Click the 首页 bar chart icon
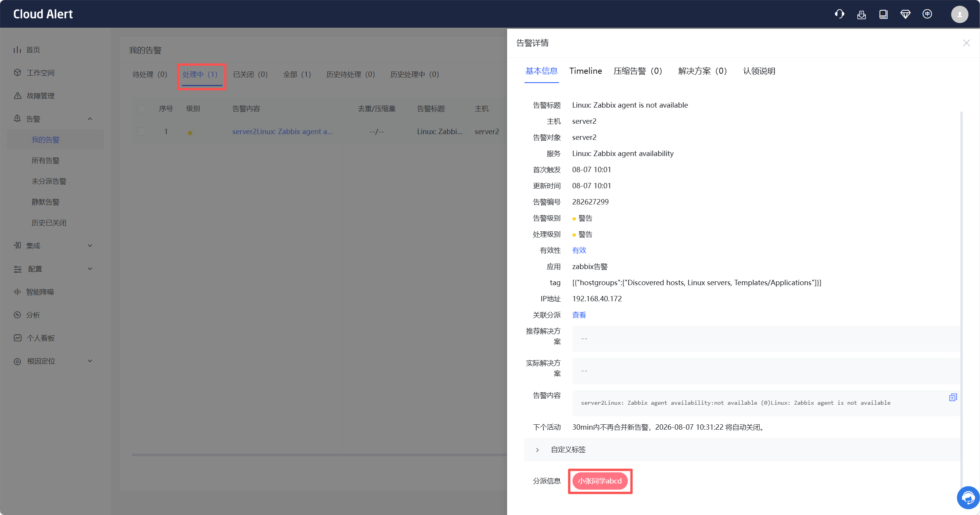The image size is (980, 515). 17,50
